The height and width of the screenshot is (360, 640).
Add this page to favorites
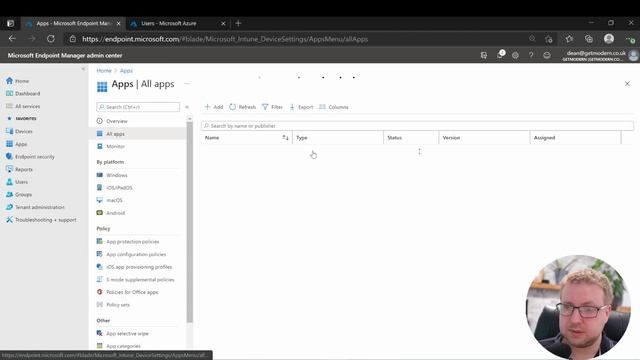[x=549, y=39]
